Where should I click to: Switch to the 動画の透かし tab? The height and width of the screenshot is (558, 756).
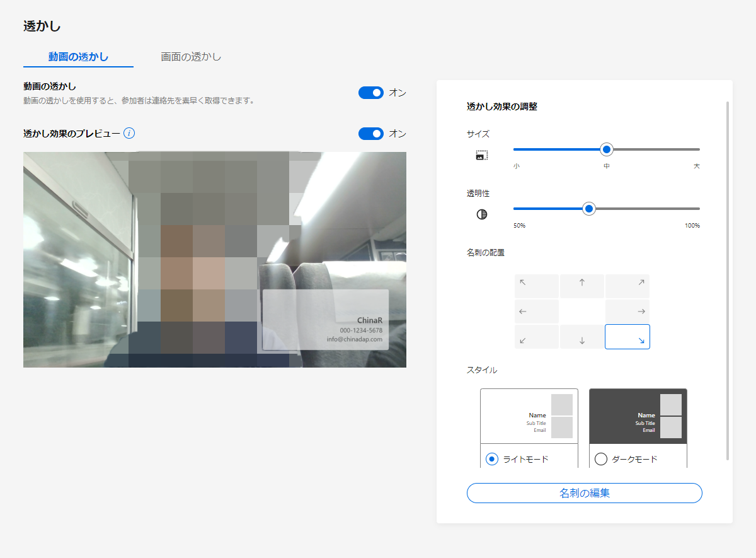coord(79,57)
